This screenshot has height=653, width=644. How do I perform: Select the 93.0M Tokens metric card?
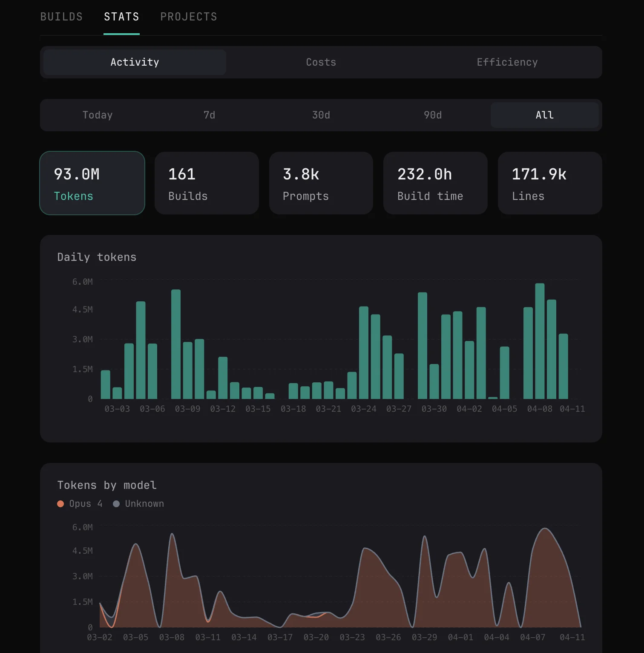92,183
